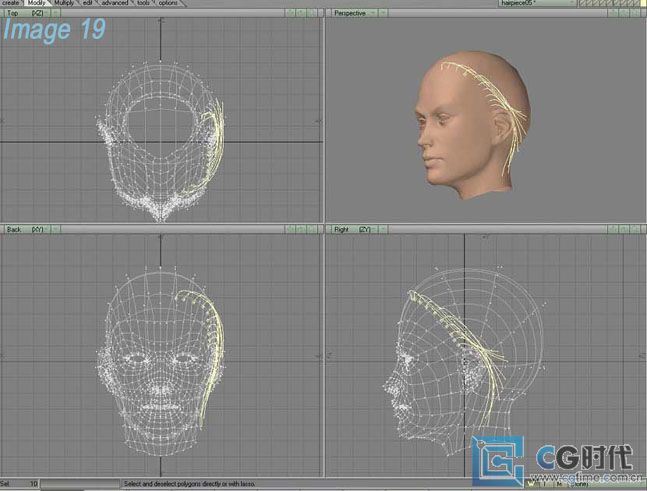Open the options tab
The image size is (647, 491).
coord(168,3)
